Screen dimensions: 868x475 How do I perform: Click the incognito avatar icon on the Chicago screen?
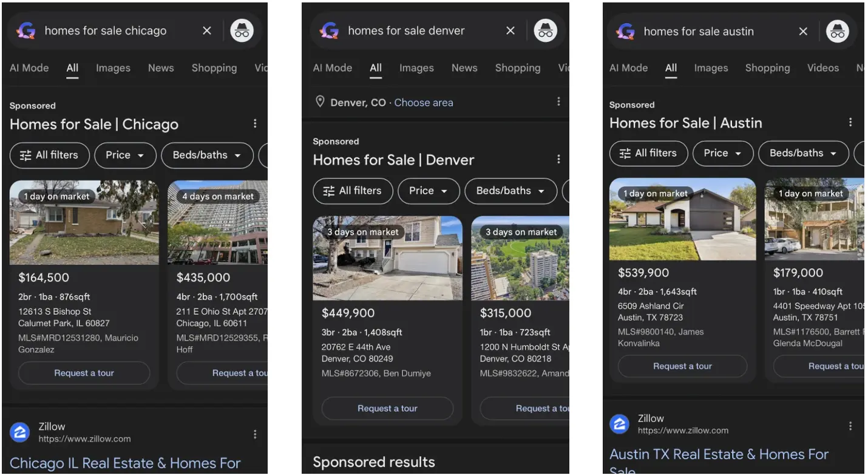point(242,30)
